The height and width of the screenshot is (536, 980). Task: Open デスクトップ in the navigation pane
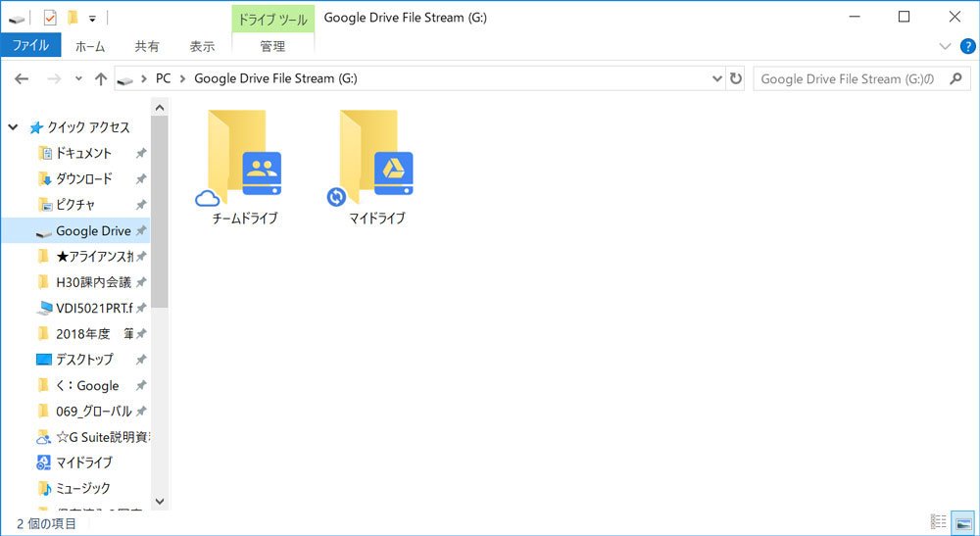[x=84, y=360]
